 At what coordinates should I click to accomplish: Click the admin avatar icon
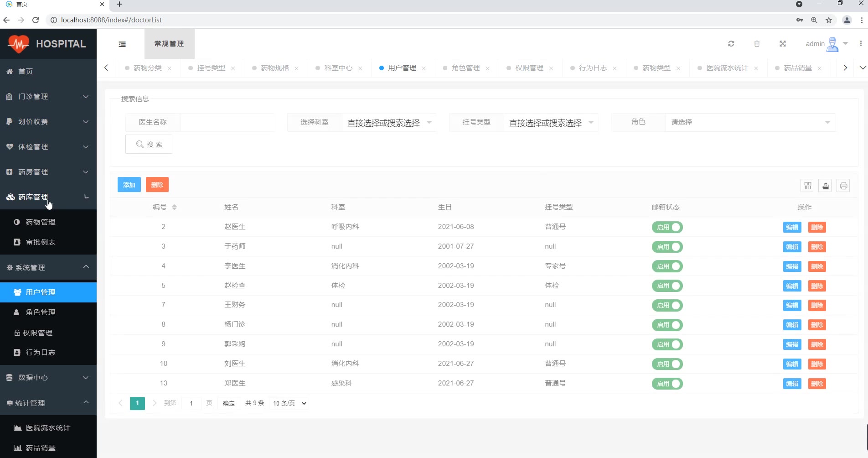pos(832,44)
